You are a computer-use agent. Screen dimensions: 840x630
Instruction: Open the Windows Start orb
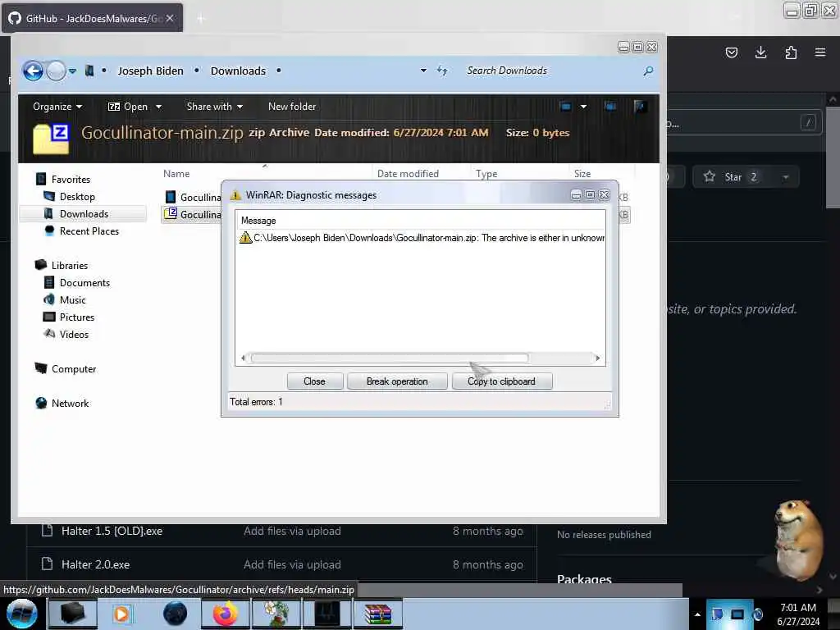21,614
